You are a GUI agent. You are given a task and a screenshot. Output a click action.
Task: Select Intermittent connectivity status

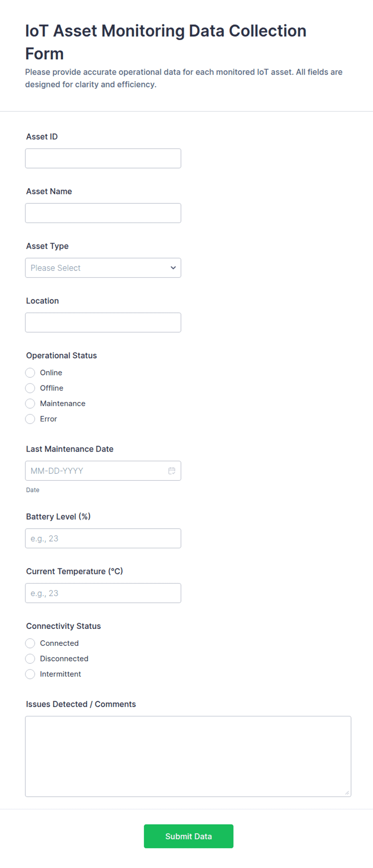tap(30, 674)
